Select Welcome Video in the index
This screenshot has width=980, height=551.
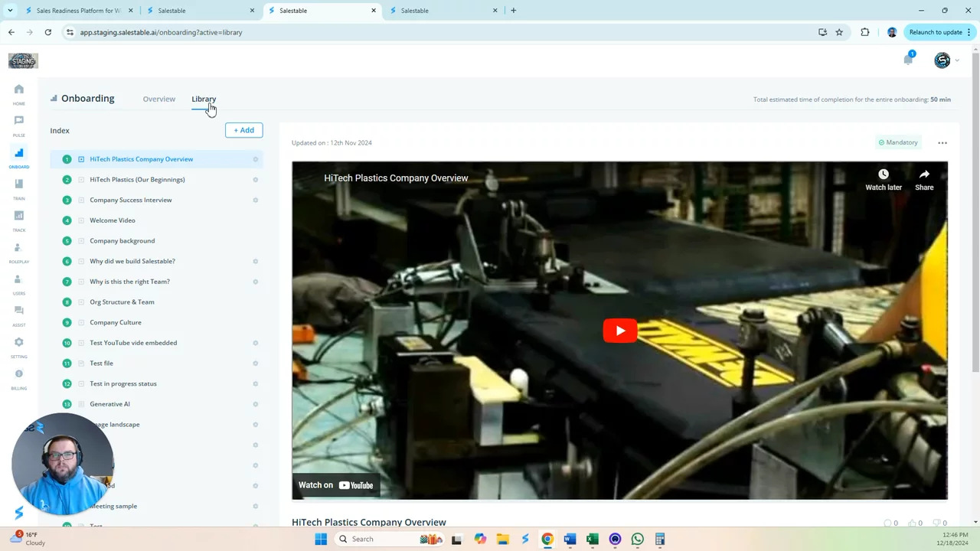point(113,220)
